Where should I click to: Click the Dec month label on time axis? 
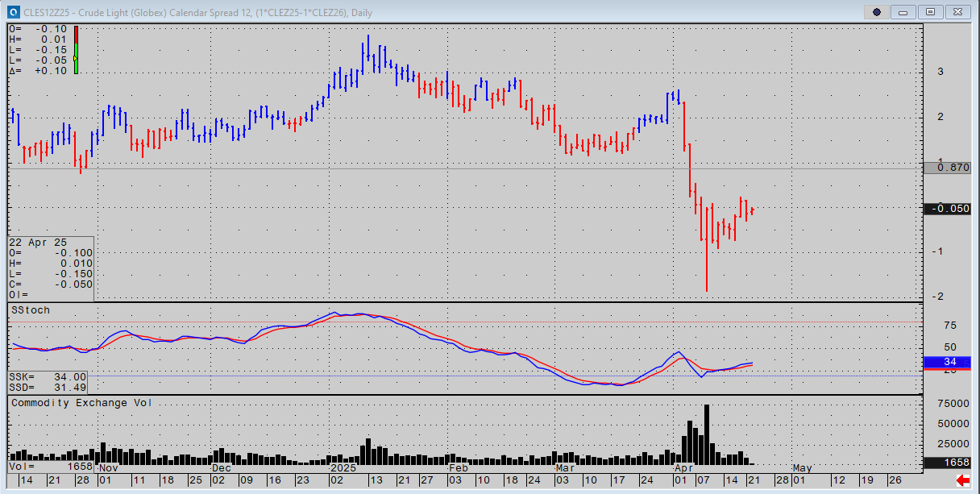(x=221, y=467)
